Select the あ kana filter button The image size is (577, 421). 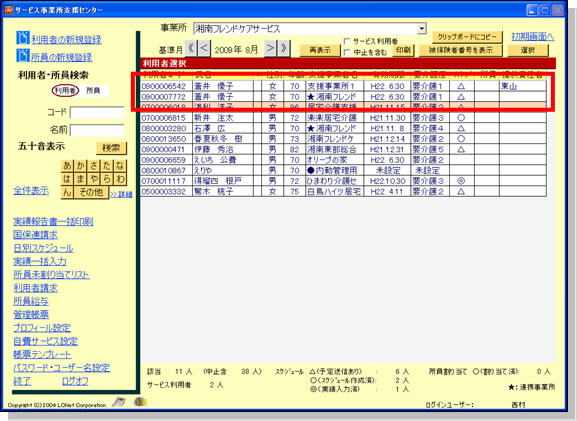coord(67,166)
